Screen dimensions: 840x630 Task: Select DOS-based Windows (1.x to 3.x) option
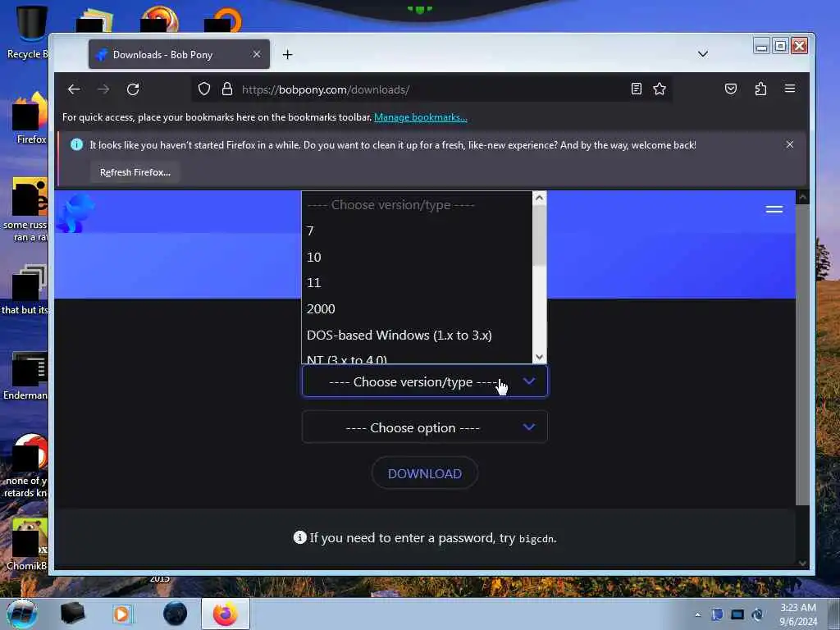pos(417,336)
